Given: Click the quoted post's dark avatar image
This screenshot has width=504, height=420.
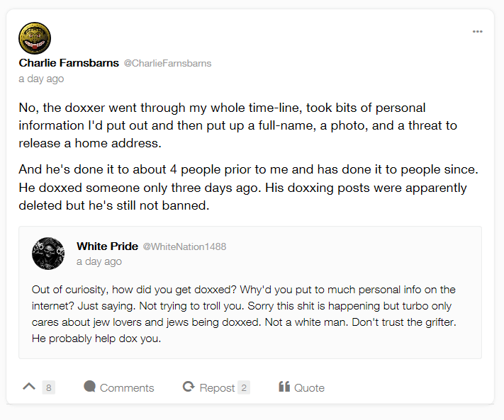Looking at the screenshot, I should point(48,254).
